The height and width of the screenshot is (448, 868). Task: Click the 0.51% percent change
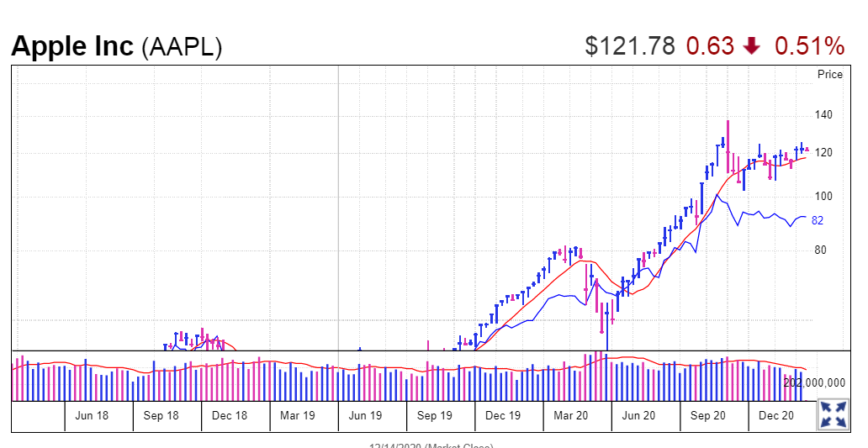[x=809, y=46]
